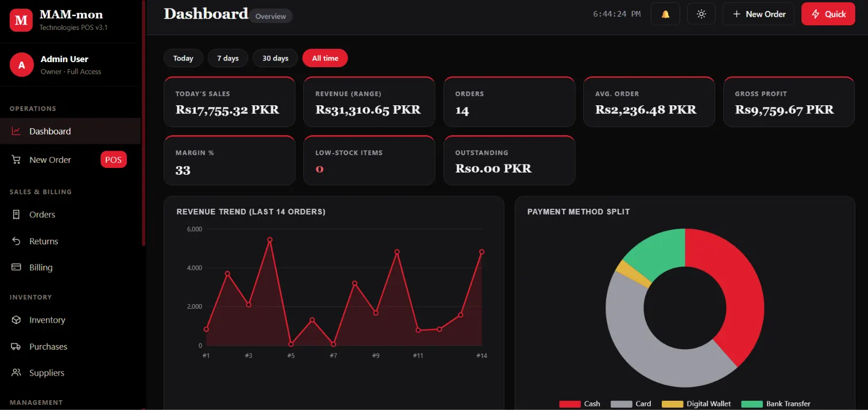Click the lightning bolt icon in Quick button
The height and width of the screenshot is (410, 868).
click(815, 14)
